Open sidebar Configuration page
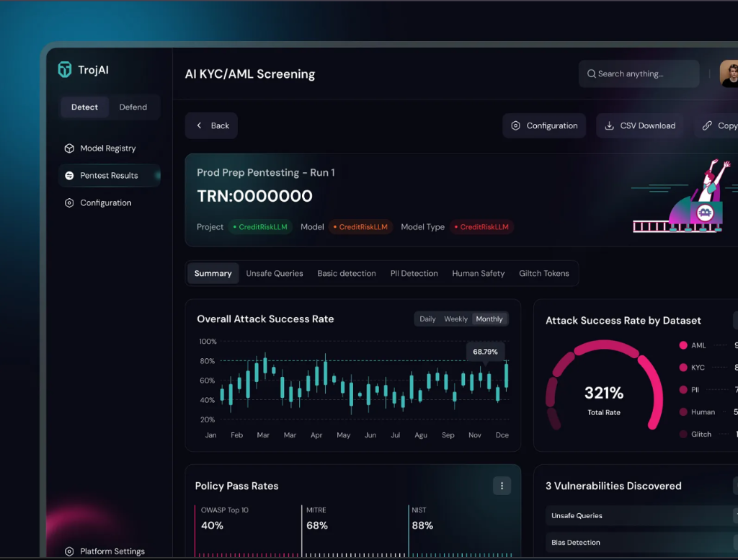 click(110, 203)
